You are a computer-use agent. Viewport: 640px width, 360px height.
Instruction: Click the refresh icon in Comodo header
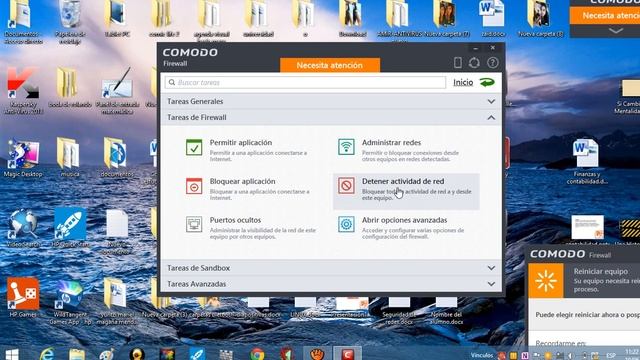click(x=474, y=62)
